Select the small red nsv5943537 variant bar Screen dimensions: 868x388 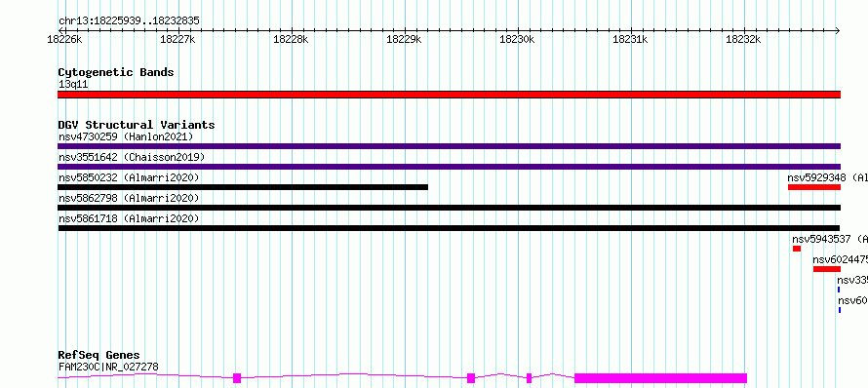click(x=797, y=249)
